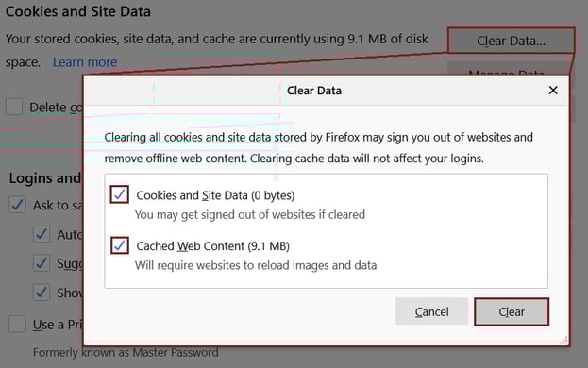
Task: Click Formerly known as Master Password text
Action: click(126, 352)
